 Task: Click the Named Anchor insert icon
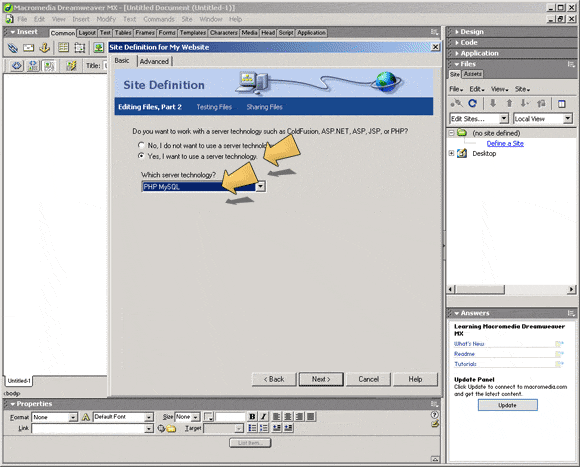point(44,47)
